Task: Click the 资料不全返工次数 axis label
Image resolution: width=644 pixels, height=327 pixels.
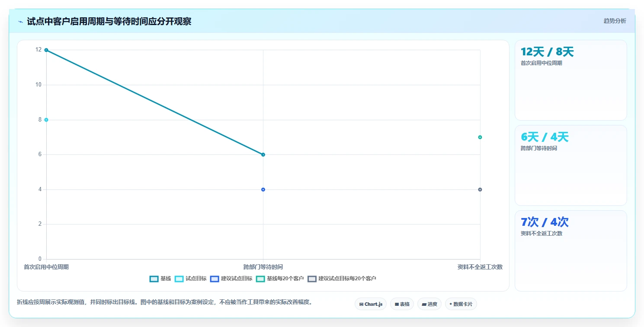Action: [480, 267]
